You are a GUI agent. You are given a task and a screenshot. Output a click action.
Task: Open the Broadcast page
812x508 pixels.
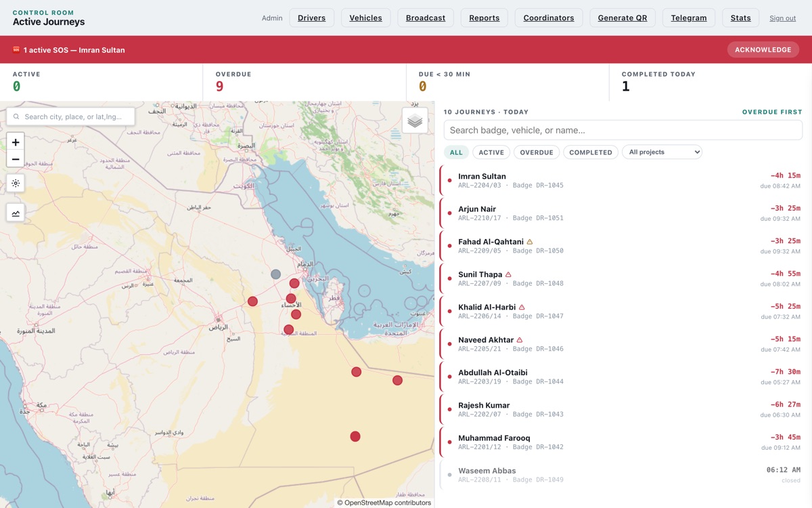pyautogui.click(x=426, y=18)
